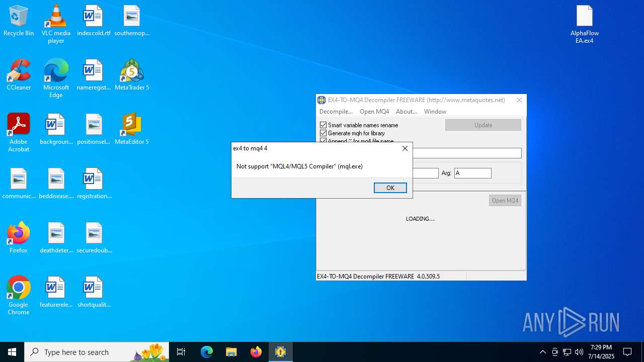The height and width of the screenshot is (362, 644).
Task: Select the positionsel image file icon
Action: point(94,130)
